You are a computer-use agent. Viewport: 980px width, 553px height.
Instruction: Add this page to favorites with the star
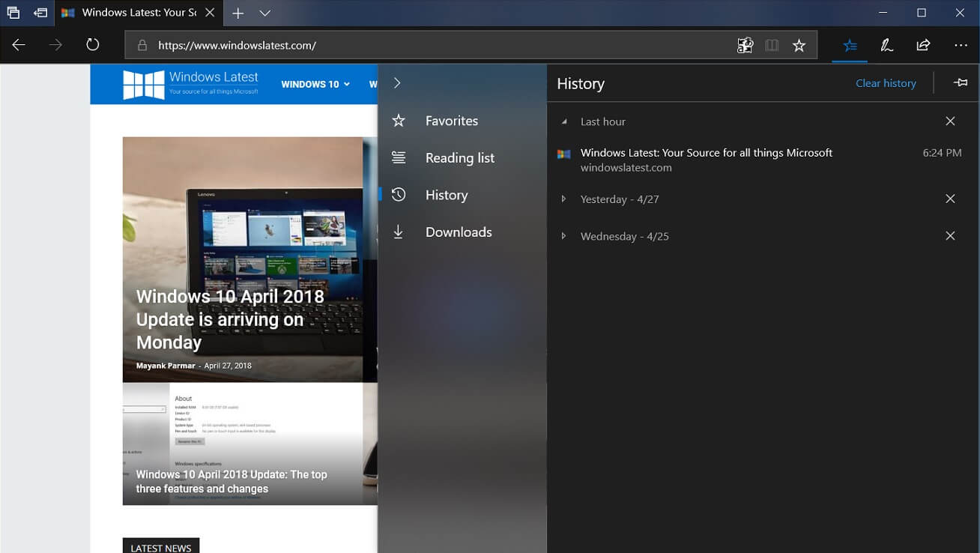[x=799, y=46]
